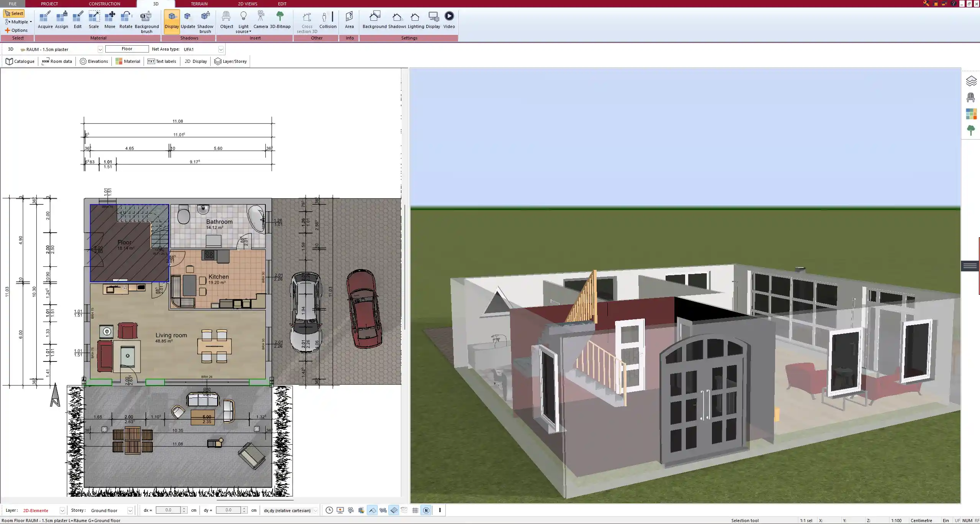Switch to the TERRAIN tab
This screenshot has width=980, height=524.
(x=199, y=3)
